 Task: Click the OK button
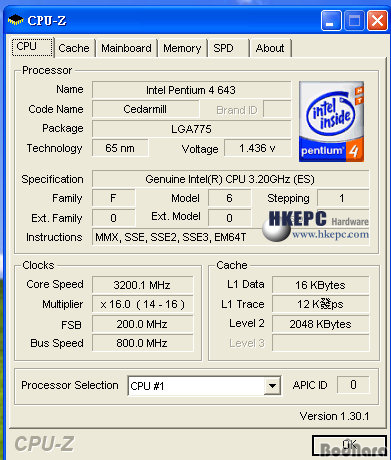(x=349, y=445)
